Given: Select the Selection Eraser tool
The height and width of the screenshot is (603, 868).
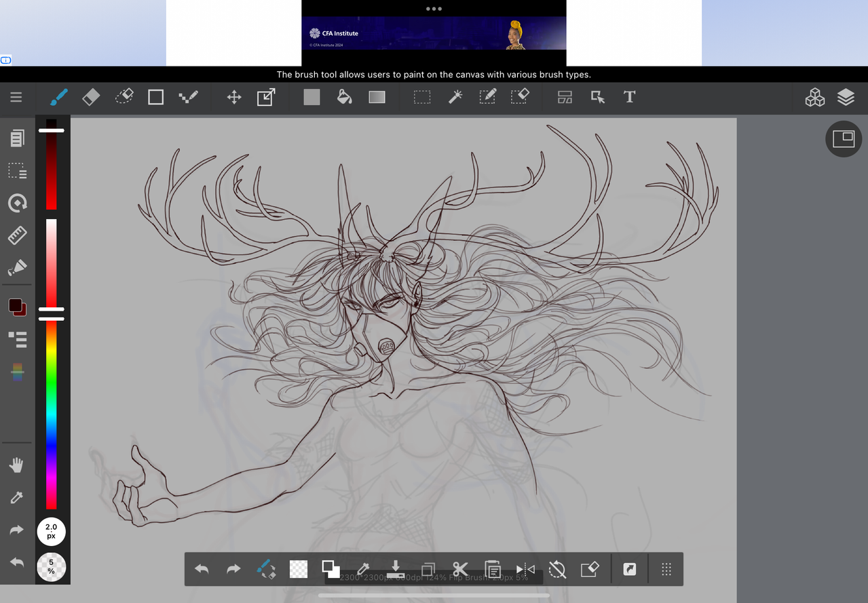Looking at the screenshot, I should [520, 98].
